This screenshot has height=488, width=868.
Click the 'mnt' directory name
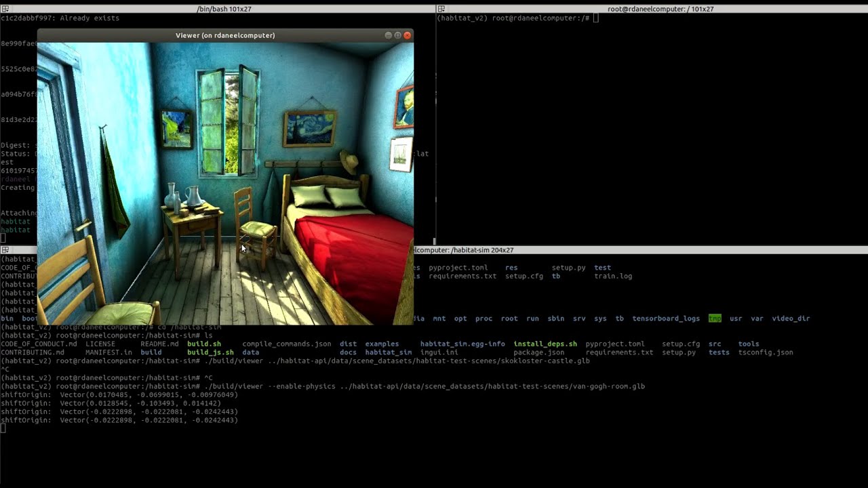tap(439, 319)
